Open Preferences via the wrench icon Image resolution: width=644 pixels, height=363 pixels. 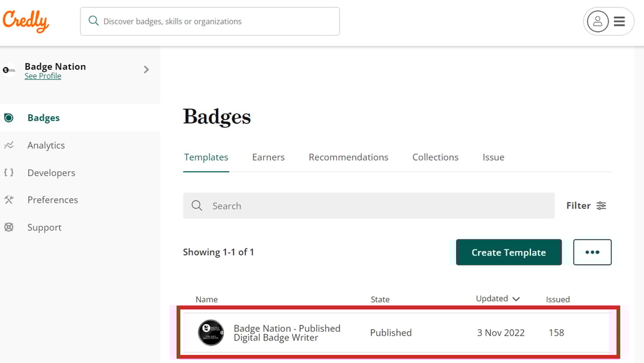(x=9, y=199)
